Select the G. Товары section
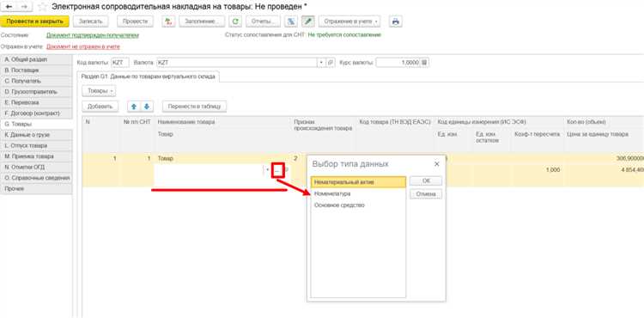Viewport: 644px width, 318px height. tap(36, 124)
